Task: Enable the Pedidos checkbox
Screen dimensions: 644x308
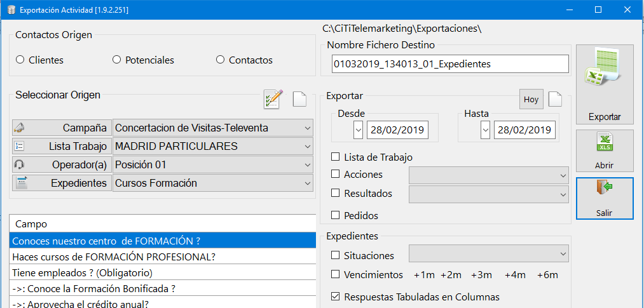Action: 336,215
